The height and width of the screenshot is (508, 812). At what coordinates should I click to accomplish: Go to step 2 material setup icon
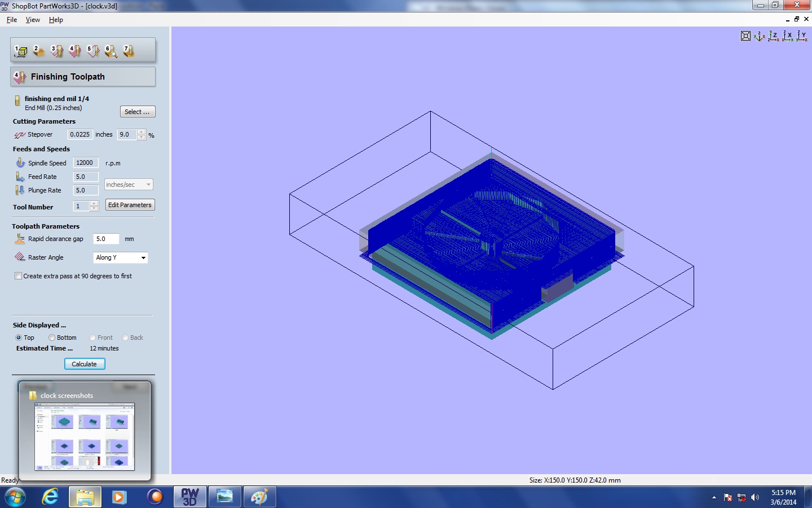click(x=39, y=51)
